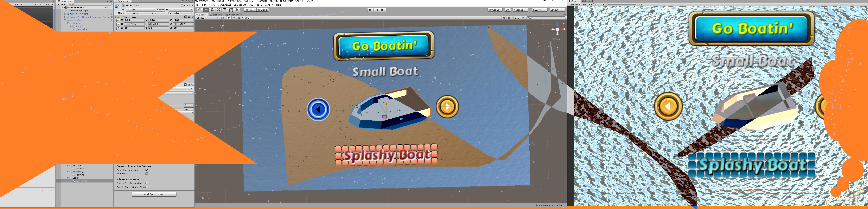Click the Step frame button
The image size is (868, 209).
click(x=383, y=10)
